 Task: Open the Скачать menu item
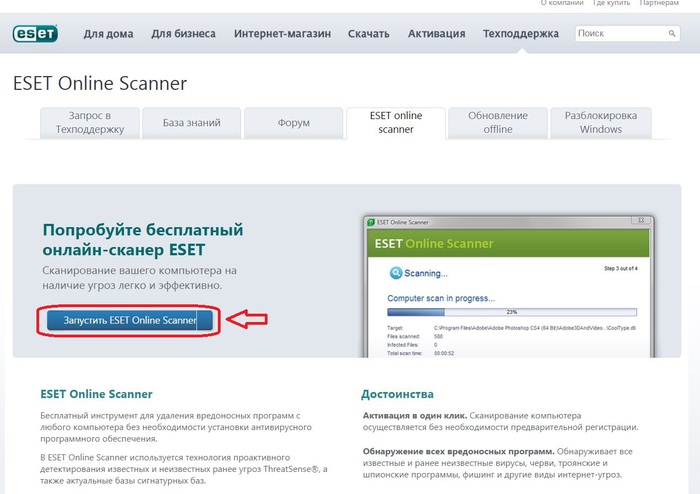[x=369, y=33]
